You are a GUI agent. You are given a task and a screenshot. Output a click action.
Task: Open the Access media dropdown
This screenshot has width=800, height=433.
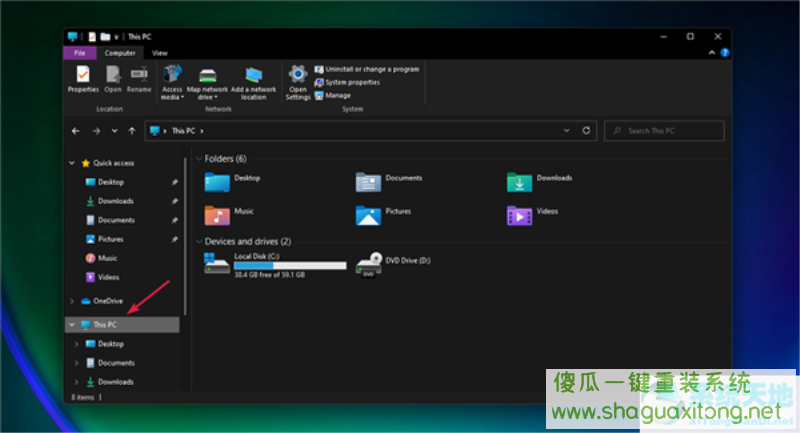pos(172,82)
